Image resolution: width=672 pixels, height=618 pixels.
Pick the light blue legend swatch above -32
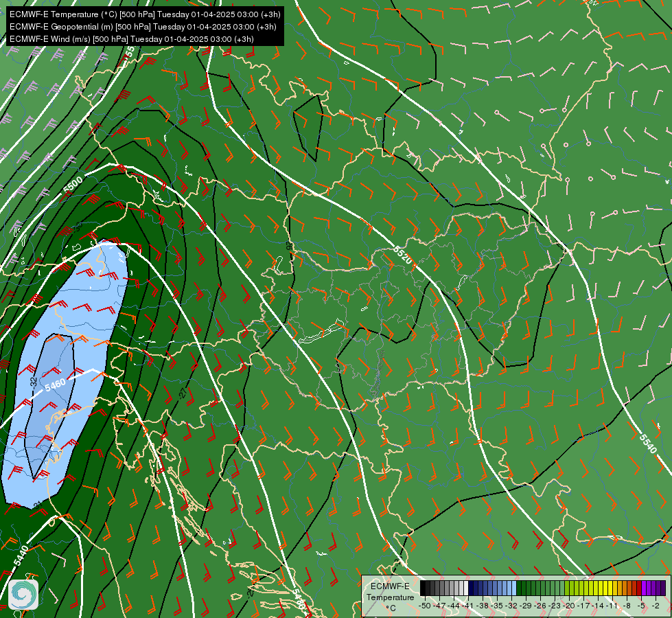tap(514, 588)
